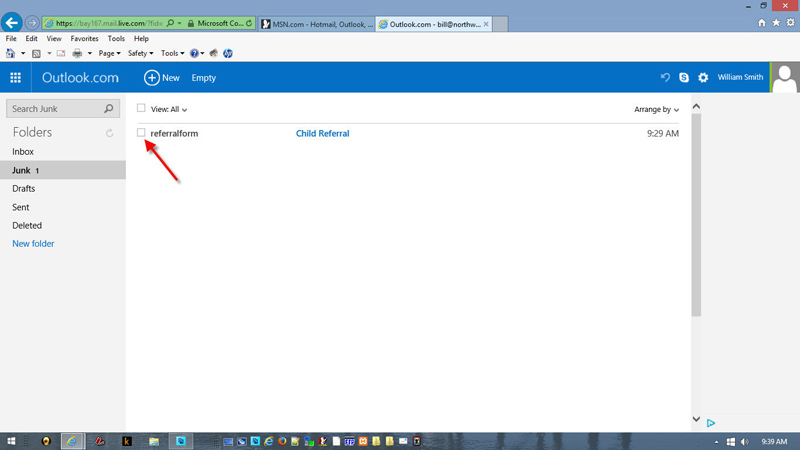Image resolution: width=800 pixels, height=450 pixels.
Task: Click the AdChoices triangle icon
Action: pyautogui.click(x=711, y=423)
